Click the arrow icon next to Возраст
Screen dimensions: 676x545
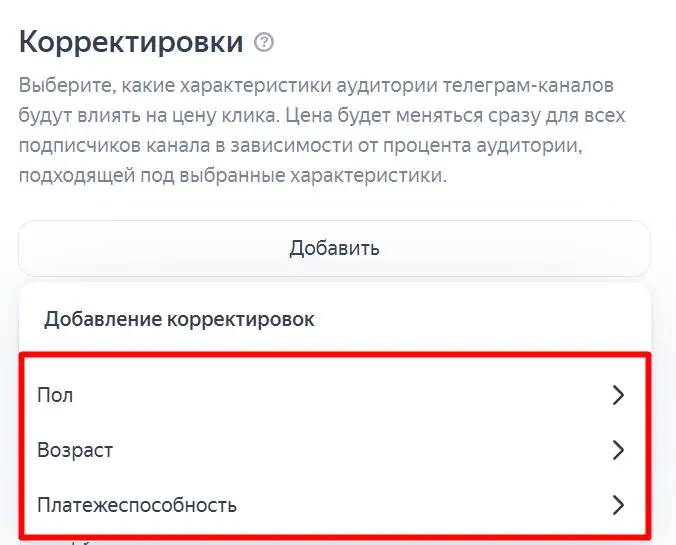618,450
